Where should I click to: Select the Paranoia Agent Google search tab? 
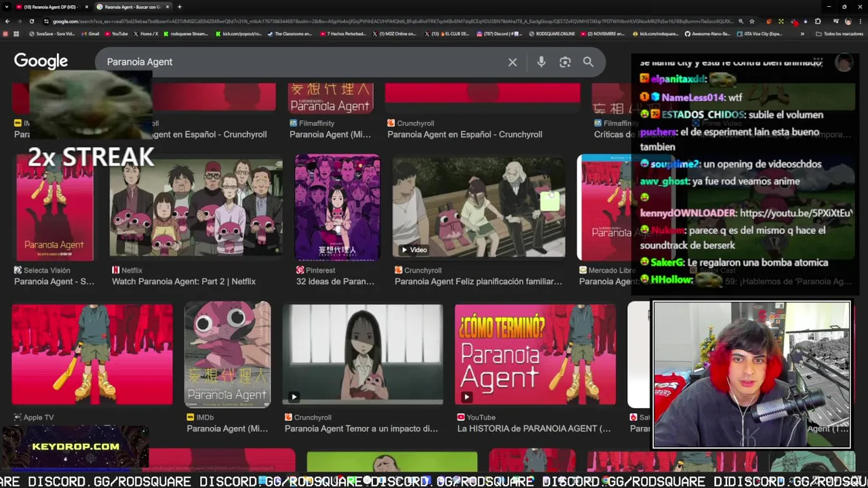[133, 7]
